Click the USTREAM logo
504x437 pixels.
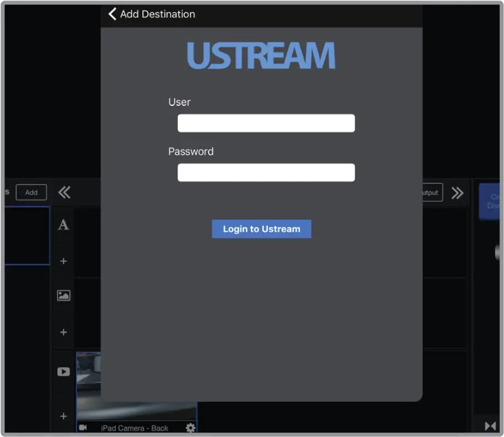261,55
